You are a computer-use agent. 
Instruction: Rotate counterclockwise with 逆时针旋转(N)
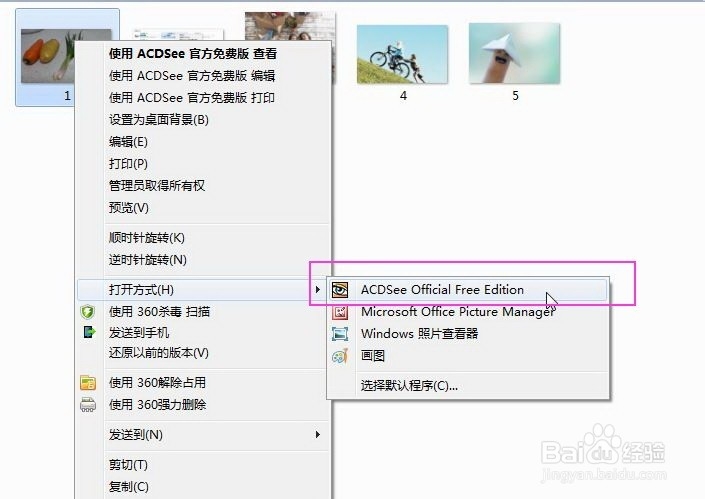pos(147,259)
